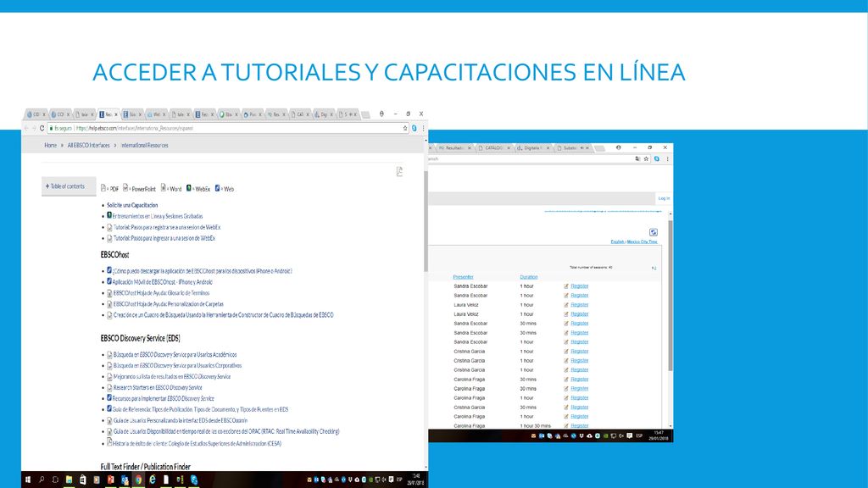Image resolution: width=868 pixels, height=488 pixels.
Task: Sort sessions by Duration column
Action: tap(529, 277)
